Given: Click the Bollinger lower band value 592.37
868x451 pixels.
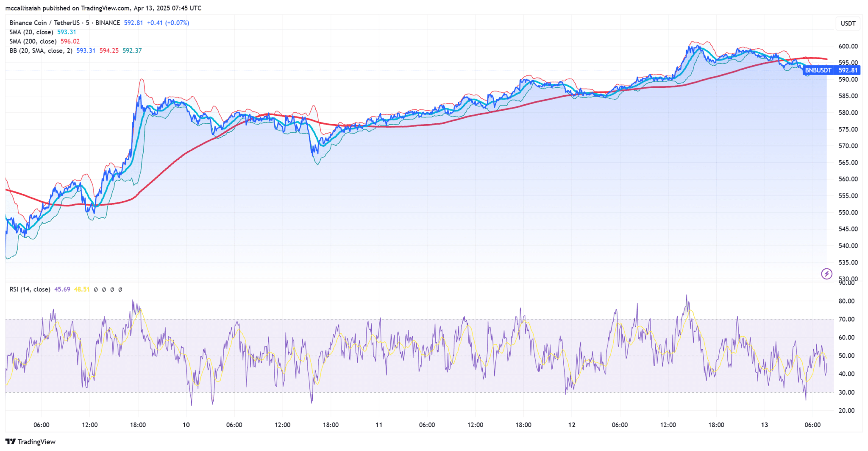Looking at the screenshot, I should pos(132,50).
